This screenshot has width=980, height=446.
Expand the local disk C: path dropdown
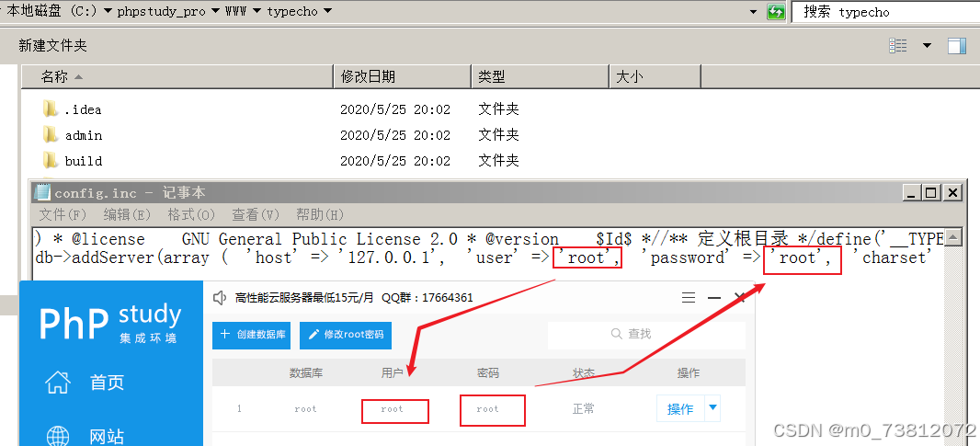point(108,11)
